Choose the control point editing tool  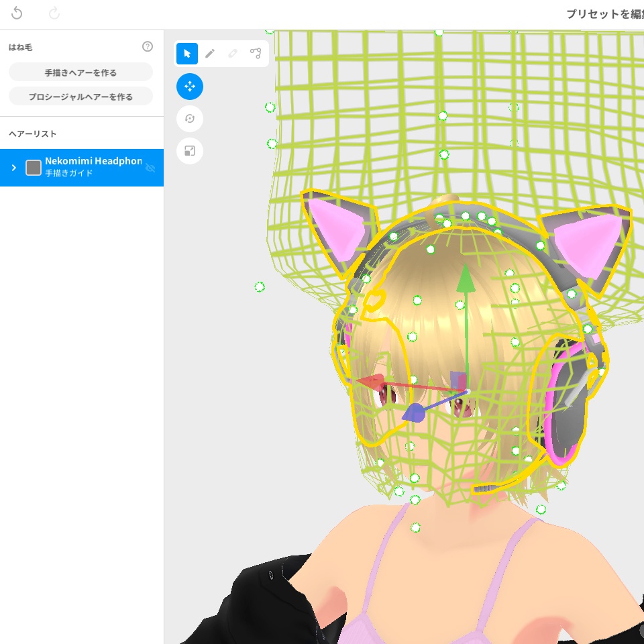pyautogui.click(x=256, y=54)
